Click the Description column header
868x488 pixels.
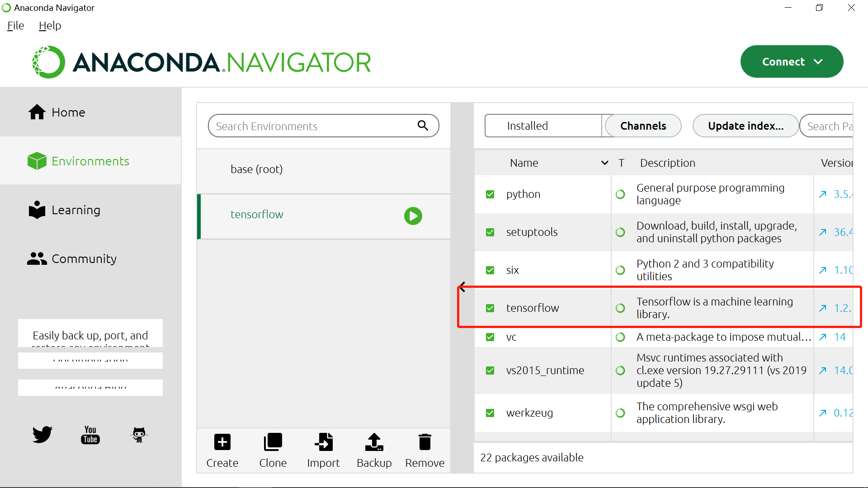[x=667, y=163]
